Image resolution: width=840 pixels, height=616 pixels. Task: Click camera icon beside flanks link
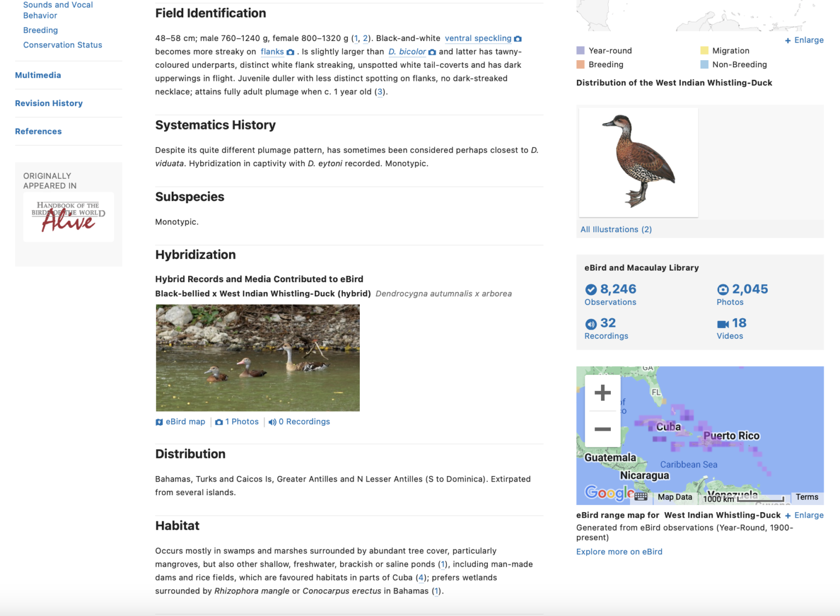coord(290,52)
